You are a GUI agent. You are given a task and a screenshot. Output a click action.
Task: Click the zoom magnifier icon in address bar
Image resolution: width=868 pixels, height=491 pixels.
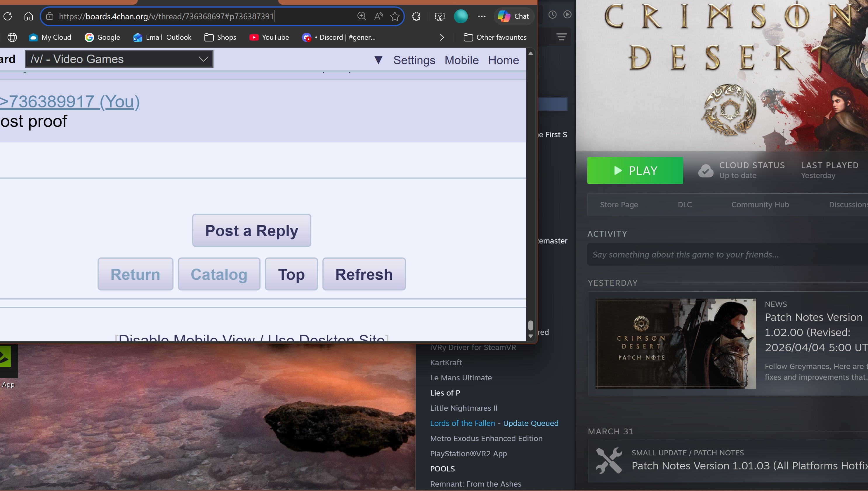(x=361, y=16)
